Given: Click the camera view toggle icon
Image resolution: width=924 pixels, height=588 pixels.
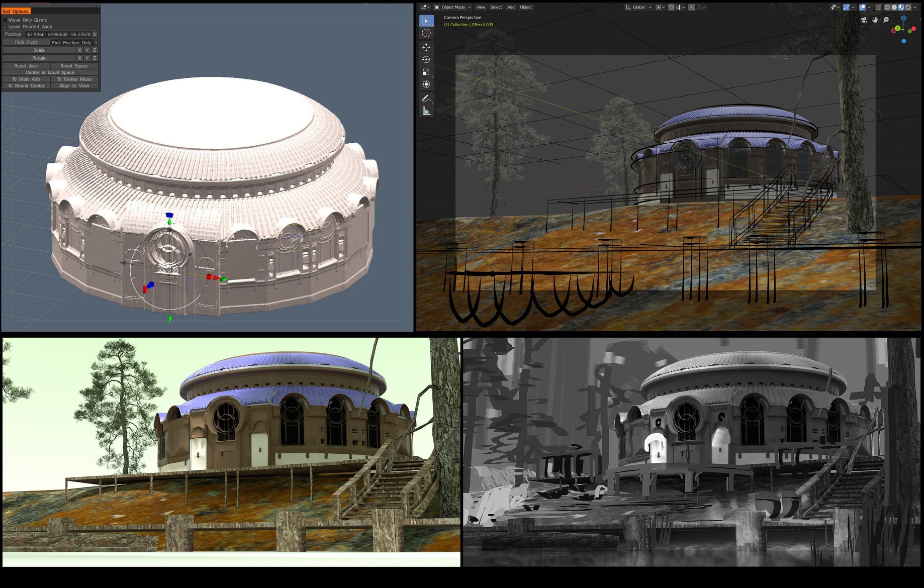Looking at the screenshot, I should (x=864, y=20).
